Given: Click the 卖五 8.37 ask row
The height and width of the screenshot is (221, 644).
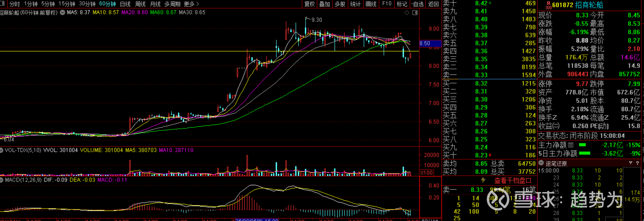Looking at the screenshot, I should pos(489,43).
